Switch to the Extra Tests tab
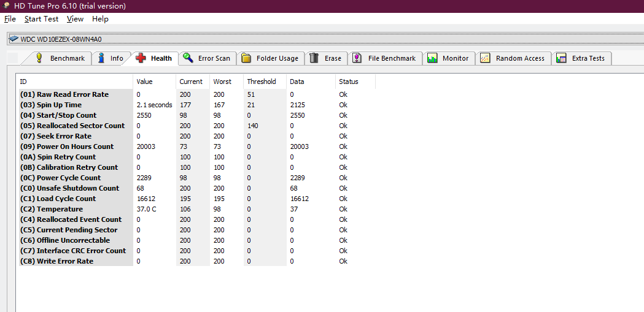This screenshot has height=312, width=644. (581, 58)
